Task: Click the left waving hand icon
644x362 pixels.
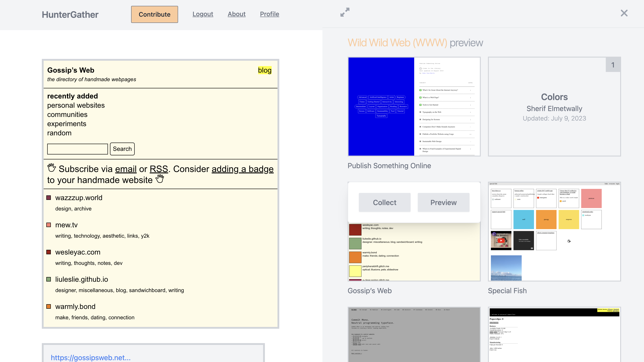Action: pyautogui.click(x=52, y=168)
